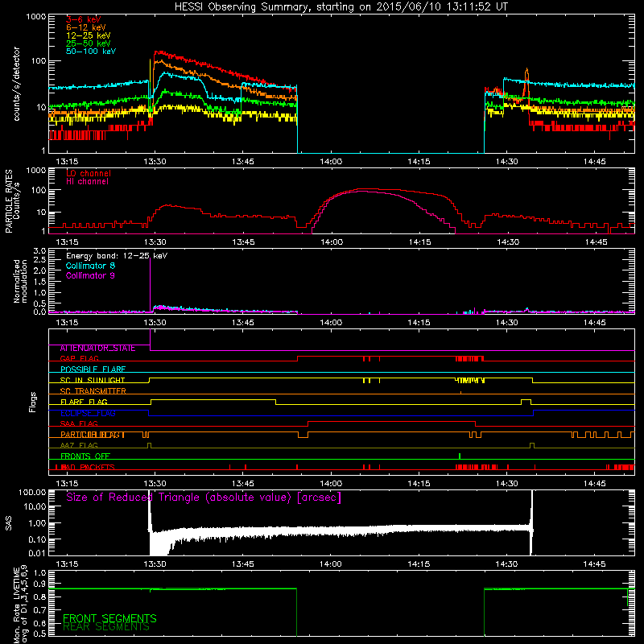Click the FRONTS_OFF flag label
This screenshot has width=644, height=644.
pos(85,456)
